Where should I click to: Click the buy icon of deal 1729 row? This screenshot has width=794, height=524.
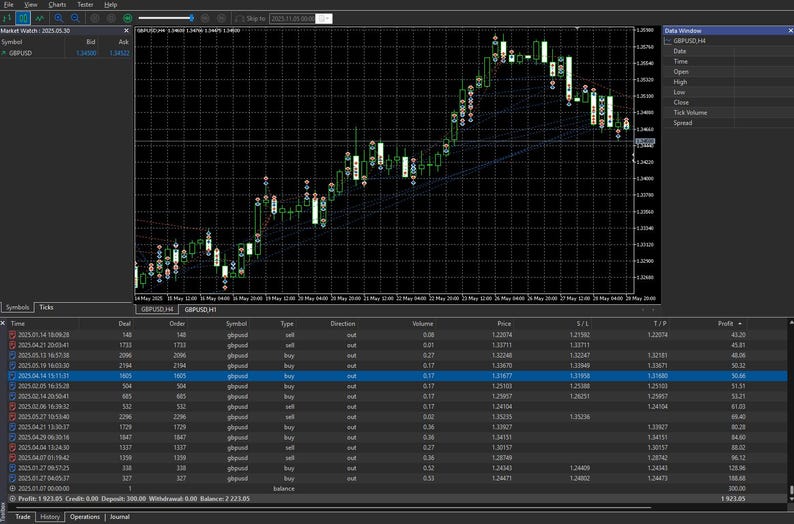coord(13,427)
